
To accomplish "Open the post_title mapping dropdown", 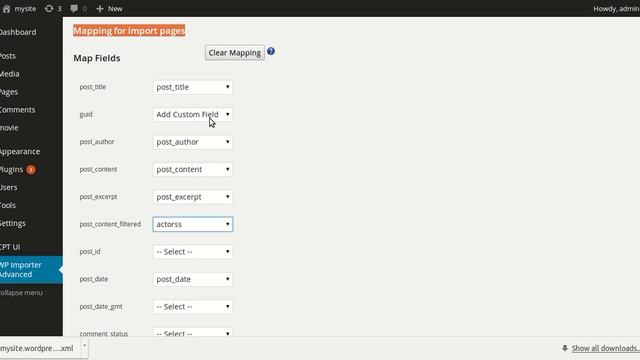I will click(x=193, y=87).
